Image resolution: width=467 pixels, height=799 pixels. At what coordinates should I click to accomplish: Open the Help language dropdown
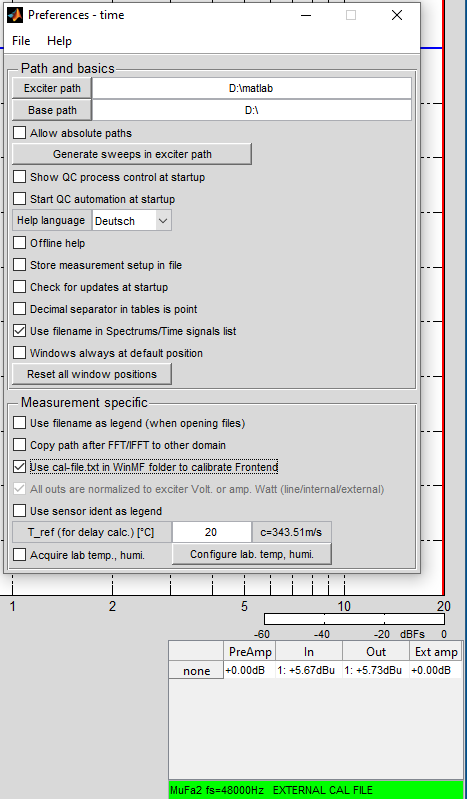click(132, 221)
